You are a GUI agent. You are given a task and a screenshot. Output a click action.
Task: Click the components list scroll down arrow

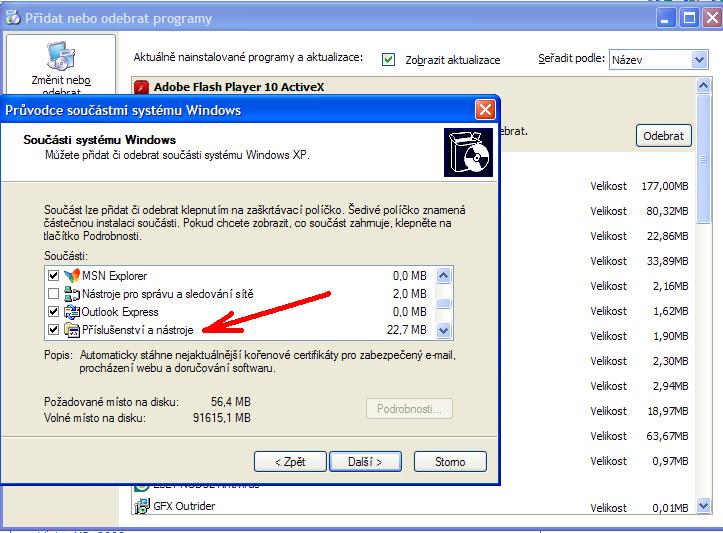point(444,330)
